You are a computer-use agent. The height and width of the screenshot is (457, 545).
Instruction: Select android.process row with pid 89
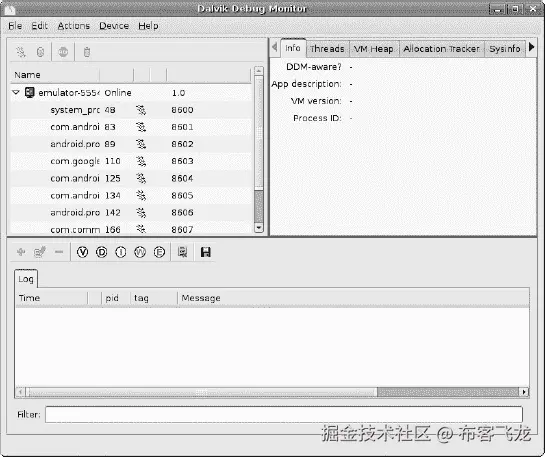(x=131, y=144)
